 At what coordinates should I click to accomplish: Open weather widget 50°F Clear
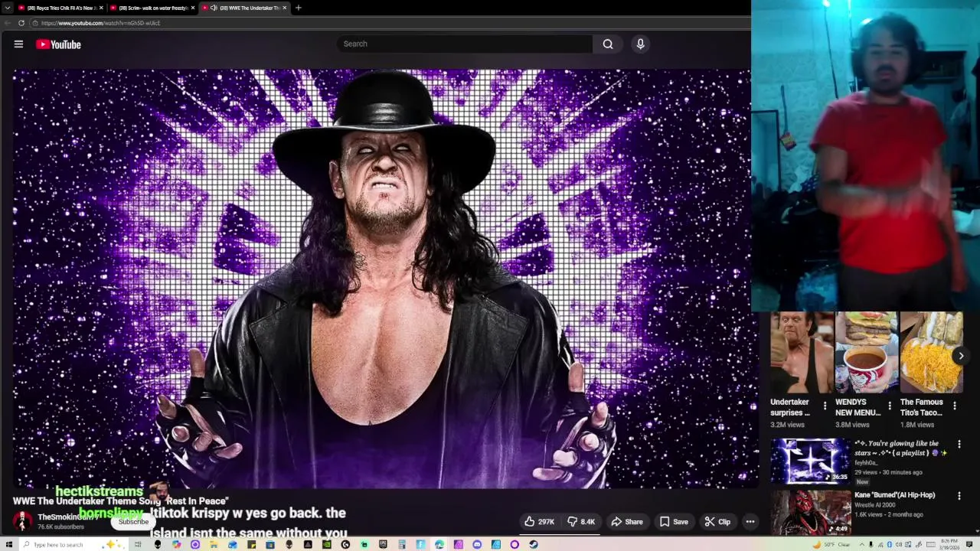832,544
